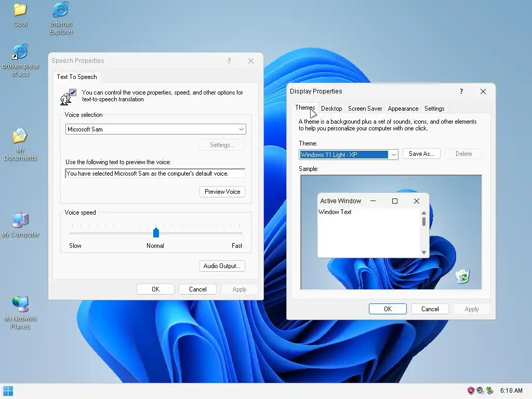Click the Recycle Bin icon in theme sample
The height and width of the screenshot is (399, 532).
pos(462,276)
